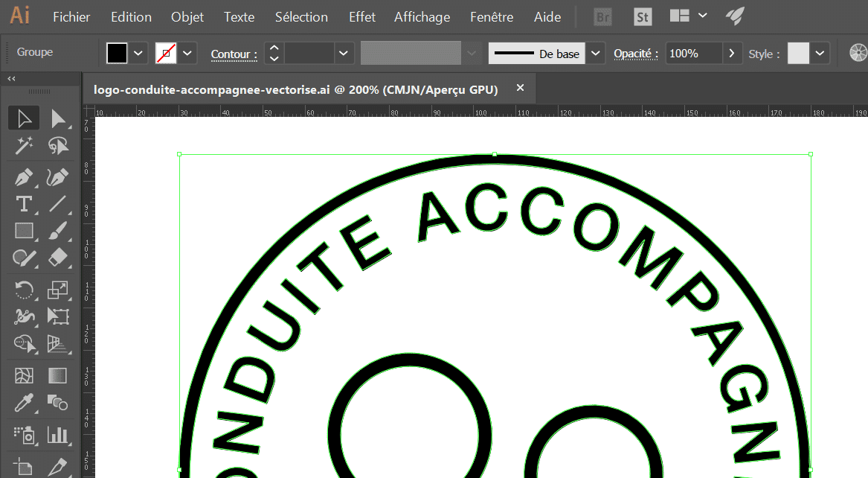Open the Fichier menu
The width and height of the screenshot is (868, 478).
coord(71,17)
